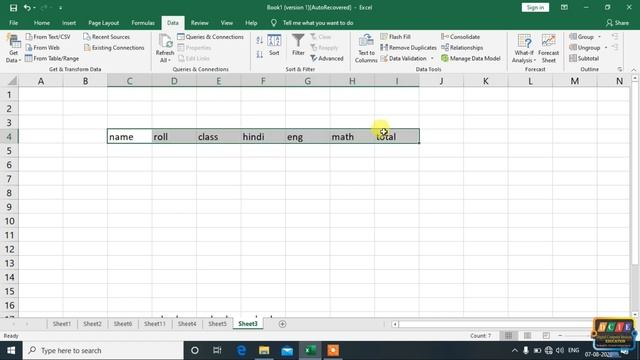The image size is (640, 360).
Task: Open the Page Layout tab
Action: [x=104, y=23]
